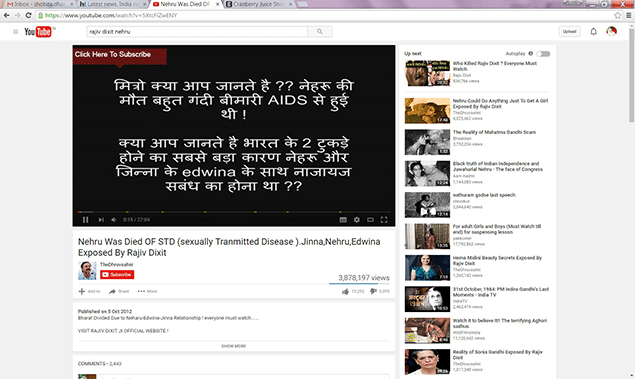Subscribe to TheDhruvsahni channel

[117, 275]
